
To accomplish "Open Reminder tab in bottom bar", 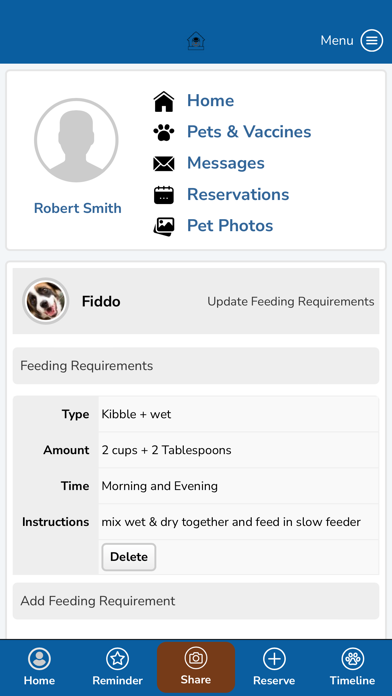I will (118, 667).
